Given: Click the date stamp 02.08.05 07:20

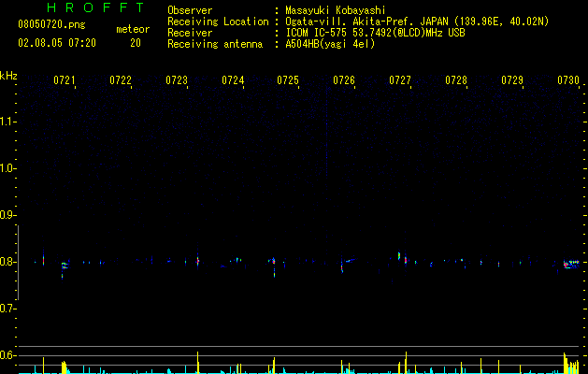Looking at the screenshot, I should click(x=57, y=43).
